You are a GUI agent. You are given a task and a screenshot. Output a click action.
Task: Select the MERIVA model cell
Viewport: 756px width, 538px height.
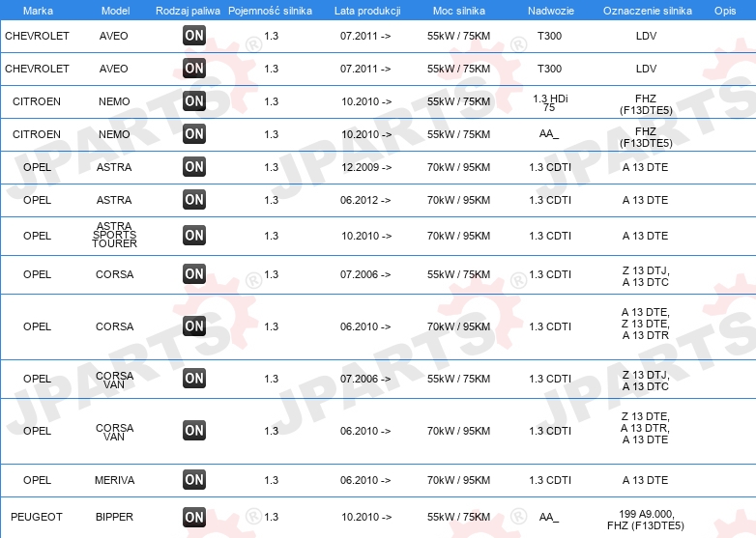(x=114, y=480)
